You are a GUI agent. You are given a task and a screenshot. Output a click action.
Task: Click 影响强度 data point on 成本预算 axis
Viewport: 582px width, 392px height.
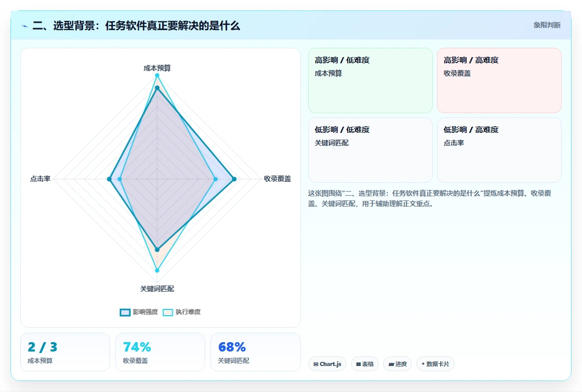coord(157,88)
